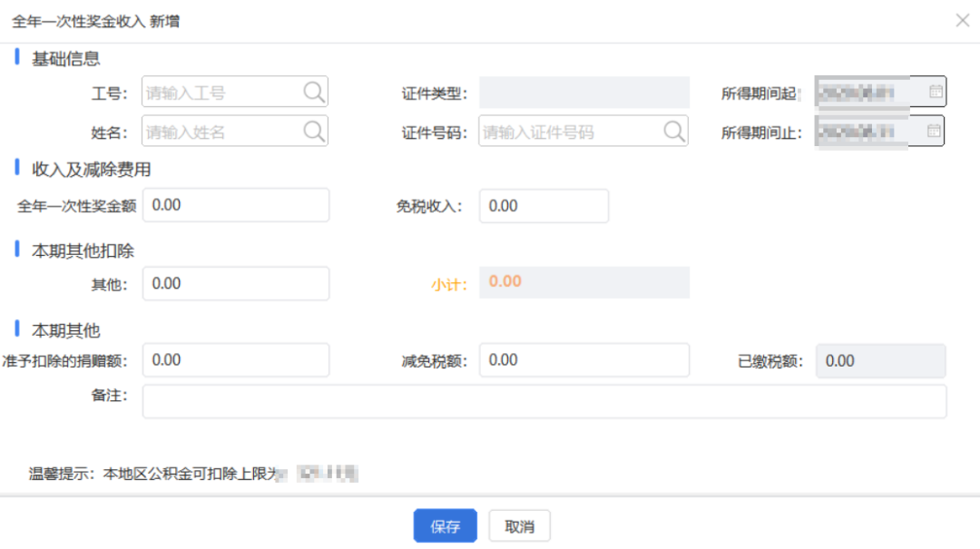
Task: Click the 取消 button
Action: [519, 525]
